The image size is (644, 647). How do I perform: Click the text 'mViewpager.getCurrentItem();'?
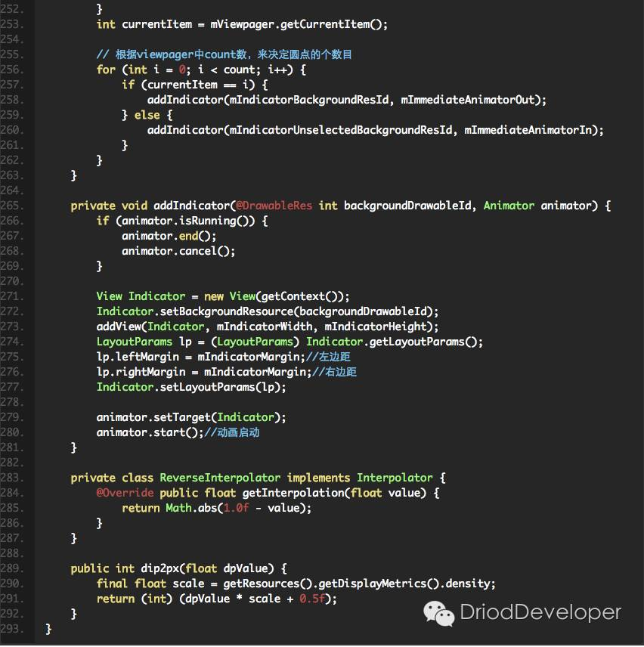coord(299,24)
